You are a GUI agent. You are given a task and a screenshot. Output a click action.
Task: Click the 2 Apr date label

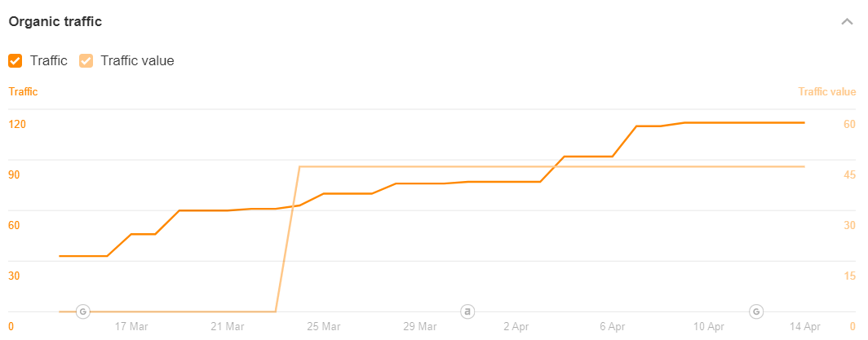coord(516,327)
